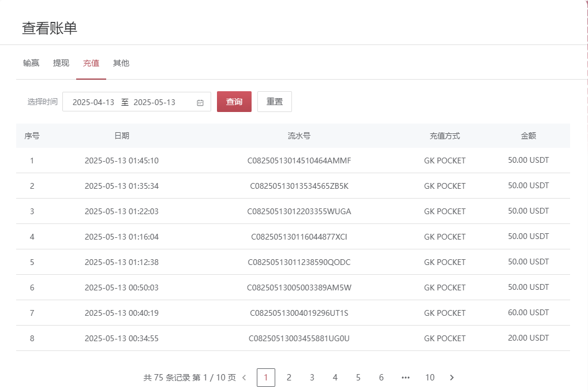Image resolution: width=588 pixels, height=392 pixels.
Task: Select page 6 in pagination
Action: click(x=381, y=378)
